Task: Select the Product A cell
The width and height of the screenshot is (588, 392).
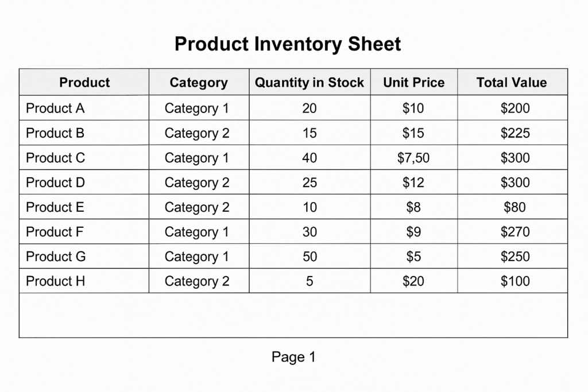Action: (84, 108)
